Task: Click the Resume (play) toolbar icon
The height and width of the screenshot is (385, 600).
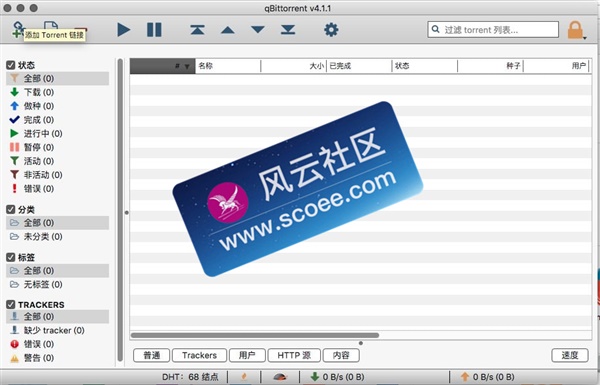Action: click(123, 30)
